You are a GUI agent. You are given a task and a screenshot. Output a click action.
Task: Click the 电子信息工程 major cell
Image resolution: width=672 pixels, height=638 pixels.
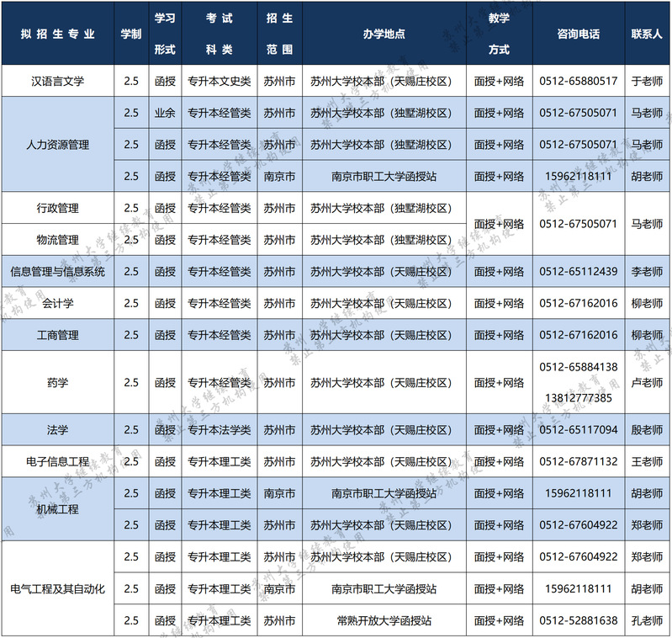58,462
